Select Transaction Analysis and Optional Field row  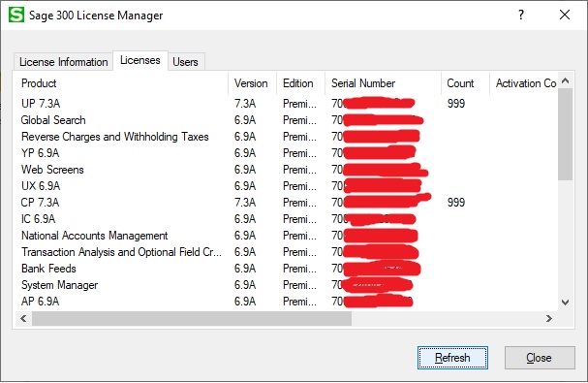pyautogui.click(x=287, y=252)
